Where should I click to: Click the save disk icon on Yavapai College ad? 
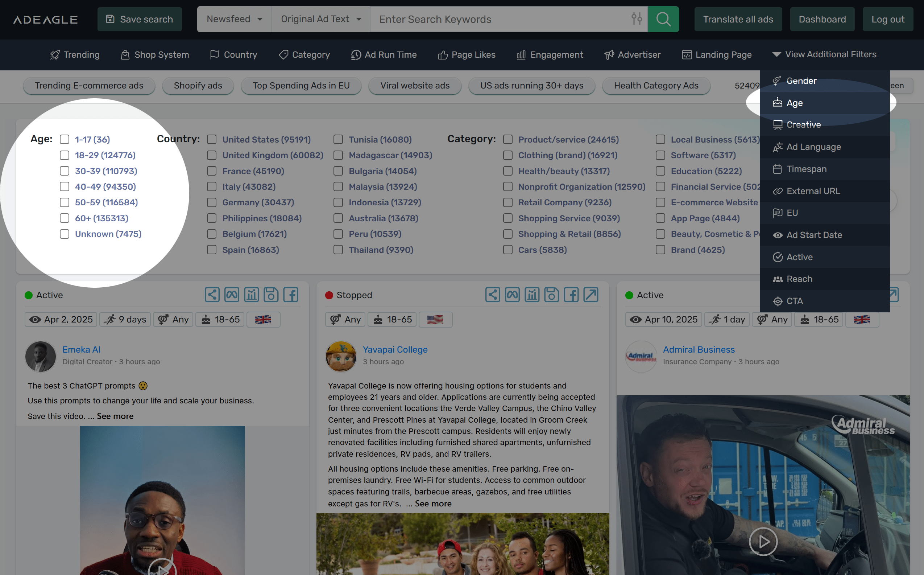pyautogui.click(x=552, y=295)
